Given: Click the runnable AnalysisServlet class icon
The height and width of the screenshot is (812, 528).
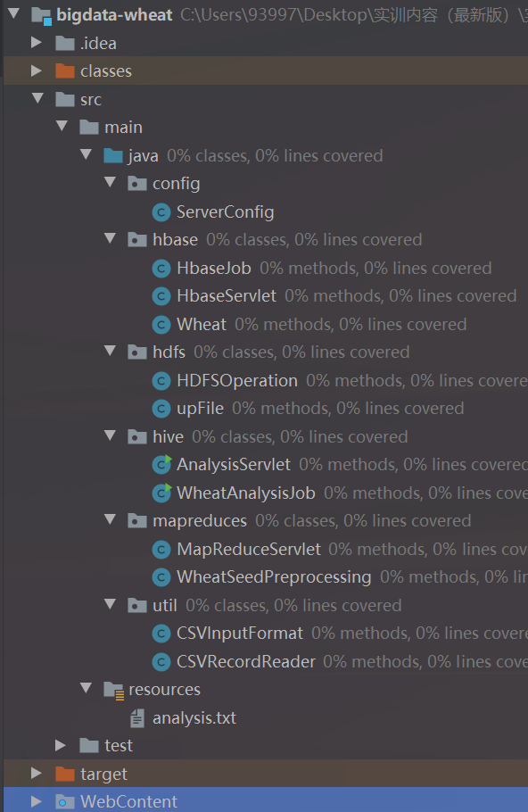Looking at the screenshot, I should click(161, 465).
